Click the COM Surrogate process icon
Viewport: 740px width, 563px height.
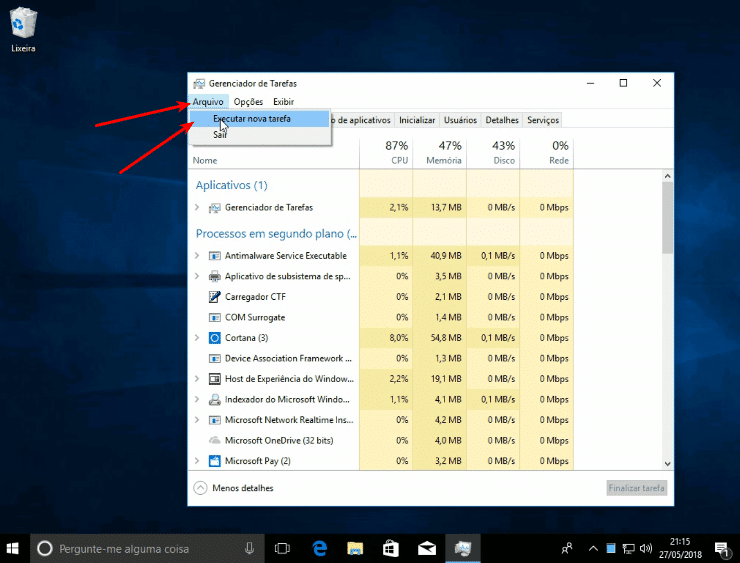(x=214, y=317)
